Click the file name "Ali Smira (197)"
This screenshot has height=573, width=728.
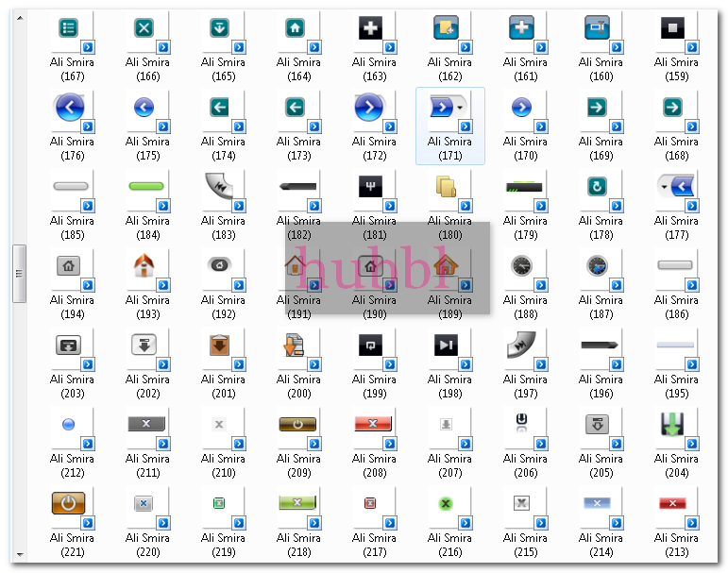click(x=525, y=386)
